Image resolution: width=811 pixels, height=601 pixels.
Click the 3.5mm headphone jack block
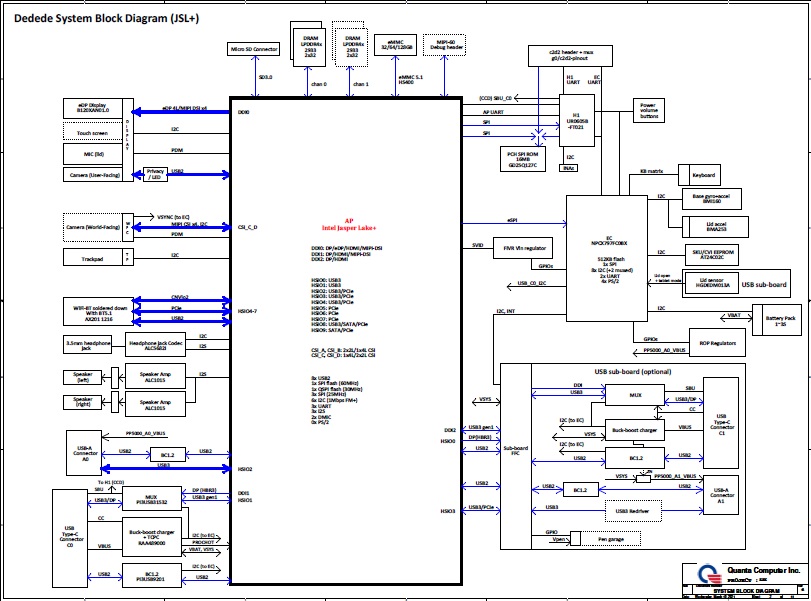pos(87,345)
